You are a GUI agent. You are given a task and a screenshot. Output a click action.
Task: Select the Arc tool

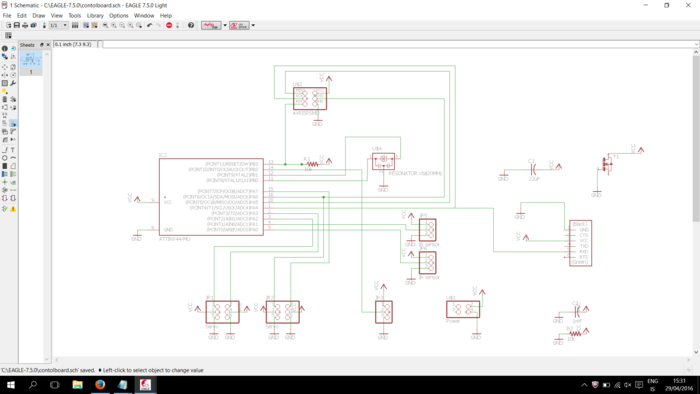coord(13,158)
